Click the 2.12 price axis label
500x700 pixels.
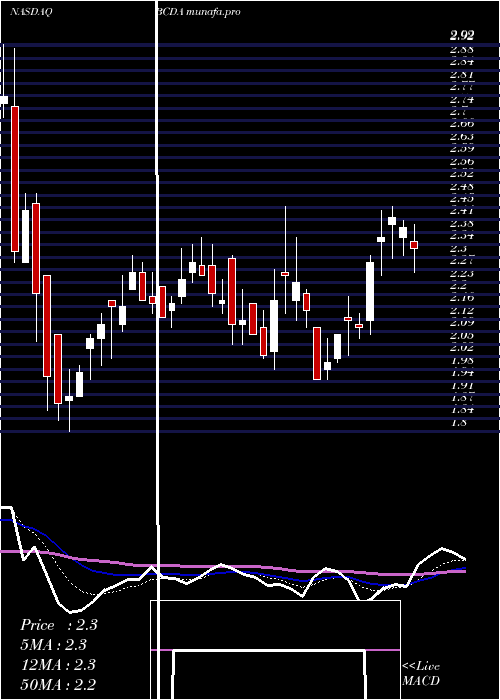click(462, 310)
